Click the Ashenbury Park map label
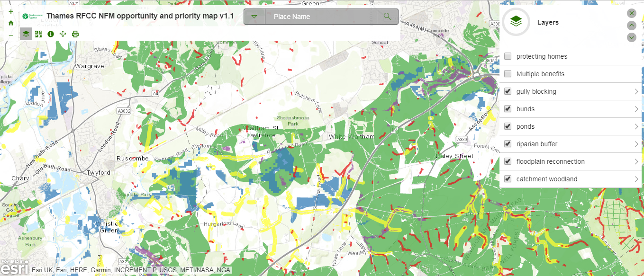 30,241
